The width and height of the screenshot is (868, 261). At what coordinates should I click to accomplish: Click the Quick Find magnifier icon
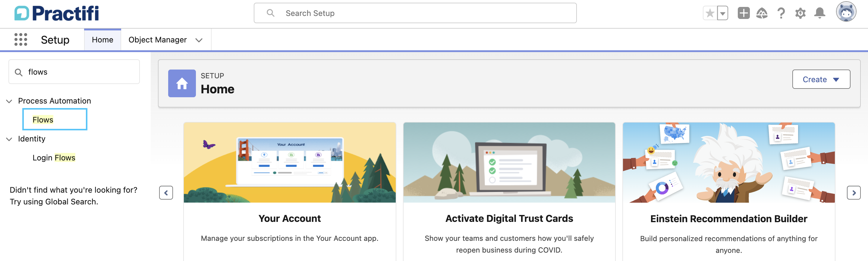pyautogui.click(x=19, y=72)
